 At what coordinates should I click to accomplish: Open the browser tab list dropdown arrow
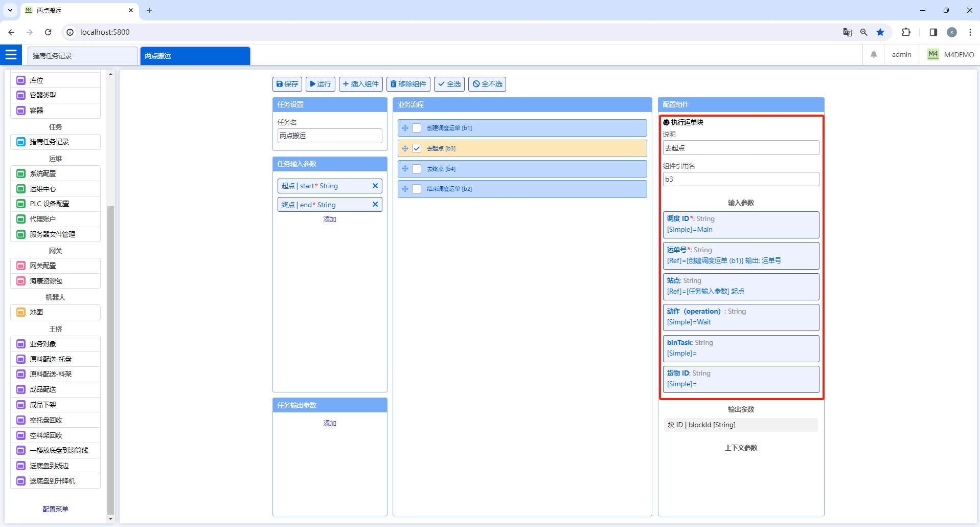point(10,10)
